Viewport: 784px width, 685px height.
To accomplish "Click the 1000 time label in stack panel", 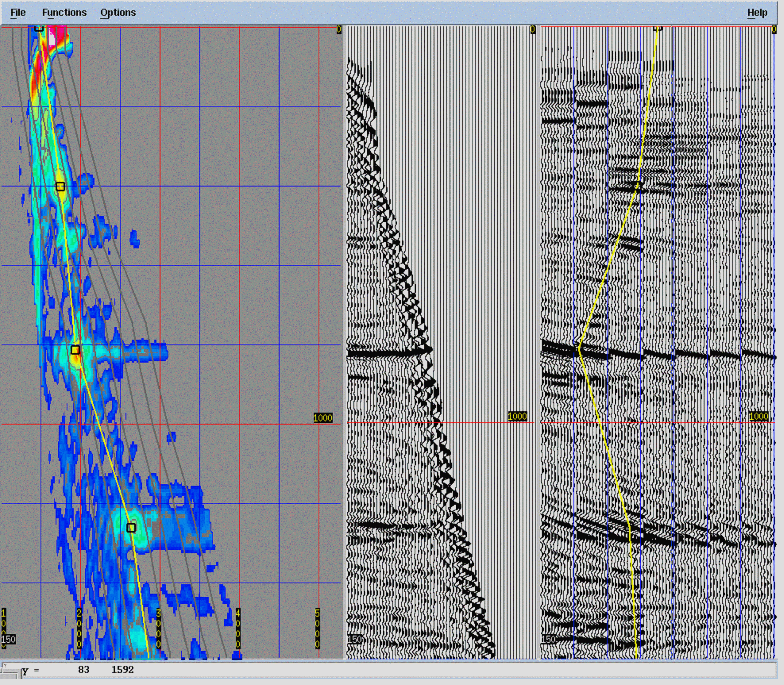I will point(759,416).
